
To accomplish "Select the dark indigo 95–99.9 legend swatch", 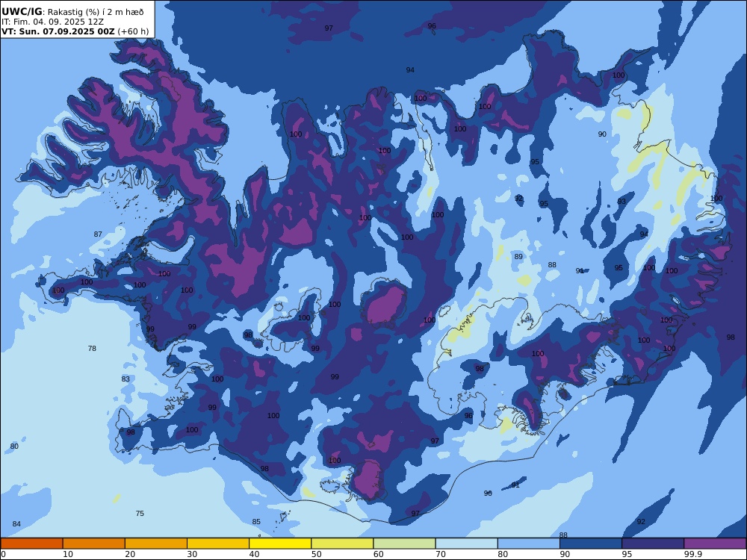I will click(653, 544).
